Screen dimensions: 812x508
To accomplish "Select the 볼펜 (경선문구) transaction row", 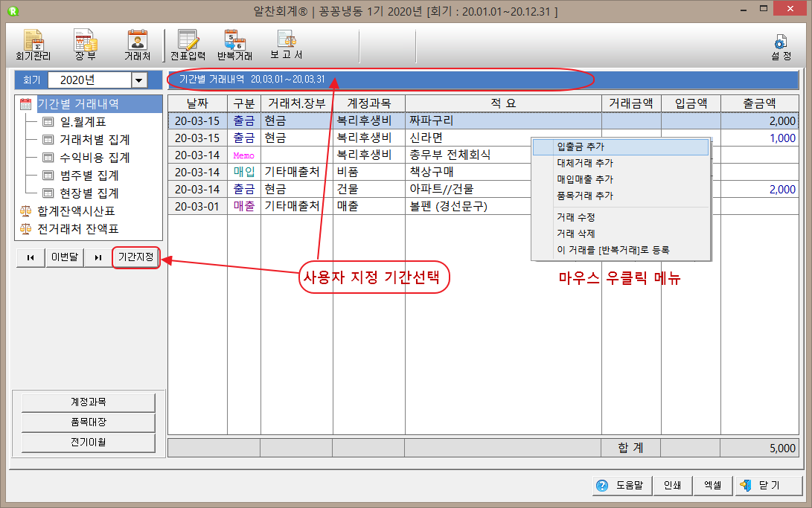I will [x=482, y=207].
